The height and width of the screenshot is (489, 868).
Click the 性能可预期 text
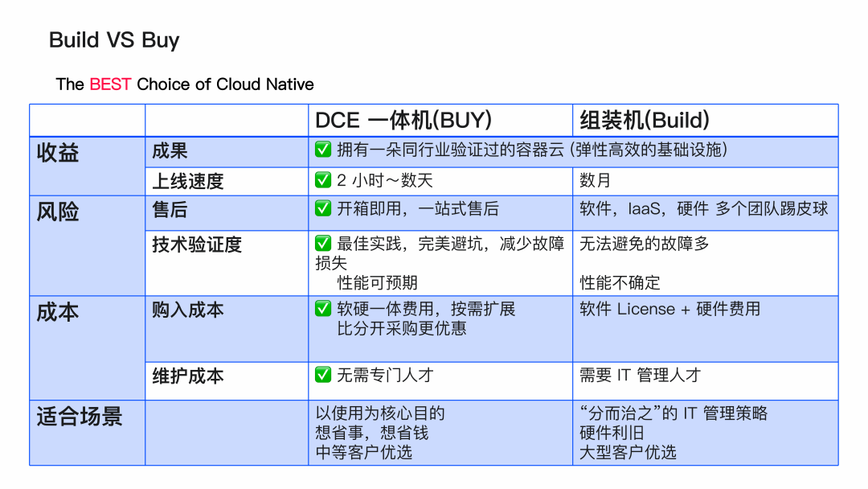coord(378,282)
